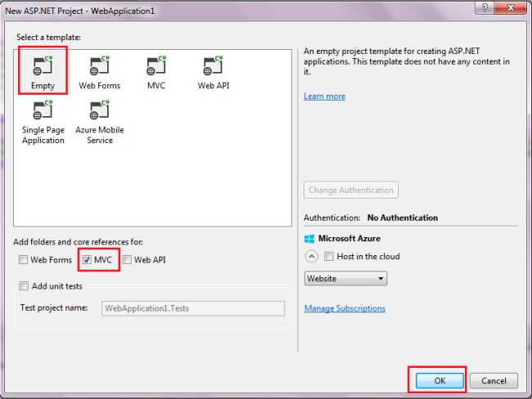Open the Learn more link
The height and width of the screenshot is (399, 532).
(x=324, y=96)
